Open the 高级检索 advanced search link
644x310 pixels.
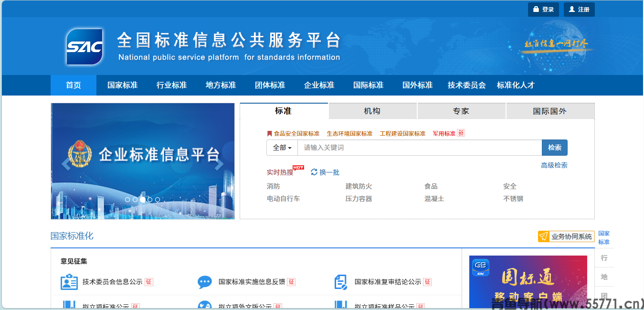(x=554, y=165)
